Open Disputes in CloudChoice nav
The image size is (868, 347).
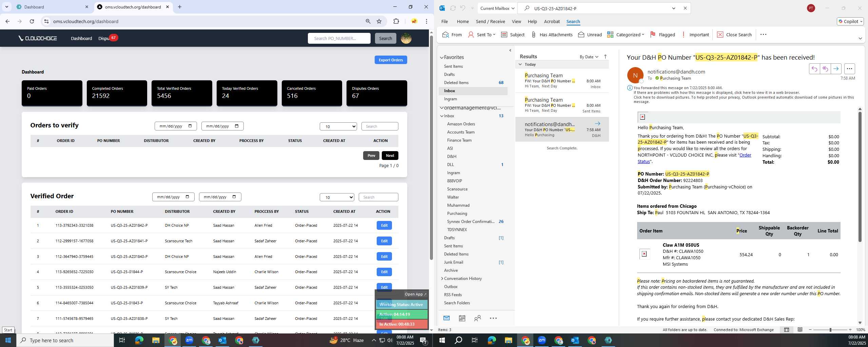(x=104, y=38)
